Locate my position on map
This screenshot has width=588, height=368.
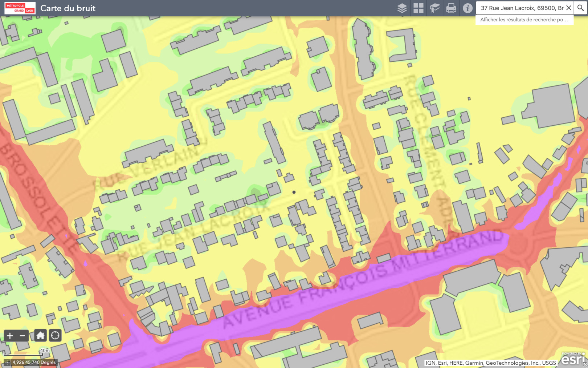coord(55,336)
